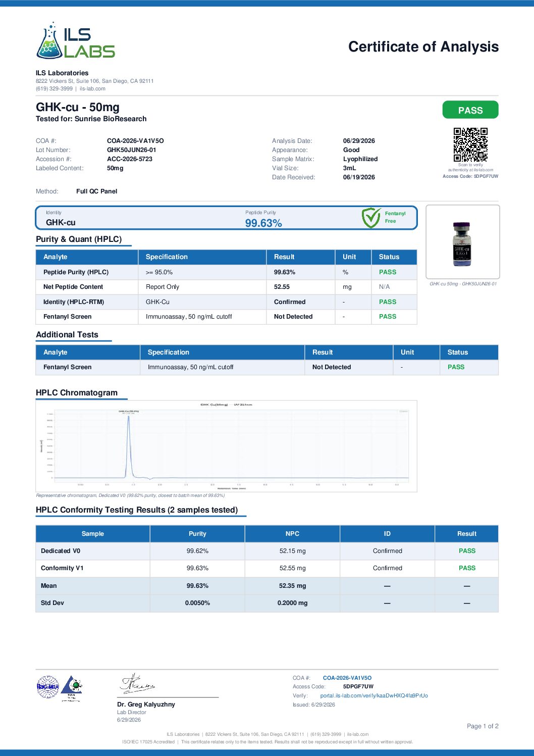Select the "52.35 mg" mean NPC value
The width and height of the screenshot is (534, 756).
[293, 586]
